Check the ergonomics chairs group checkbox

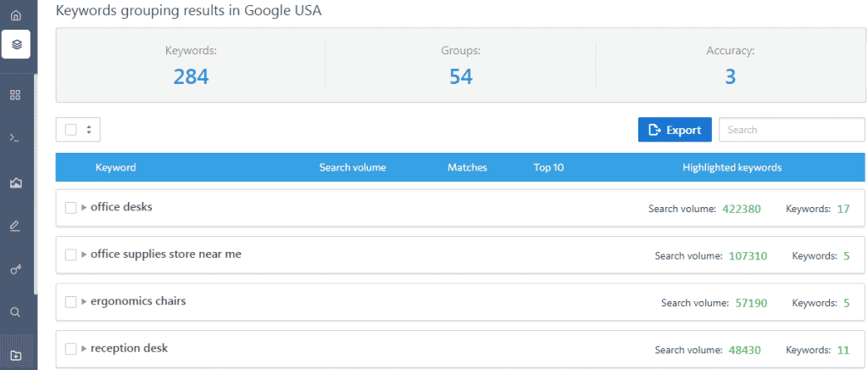click(71, 302)
